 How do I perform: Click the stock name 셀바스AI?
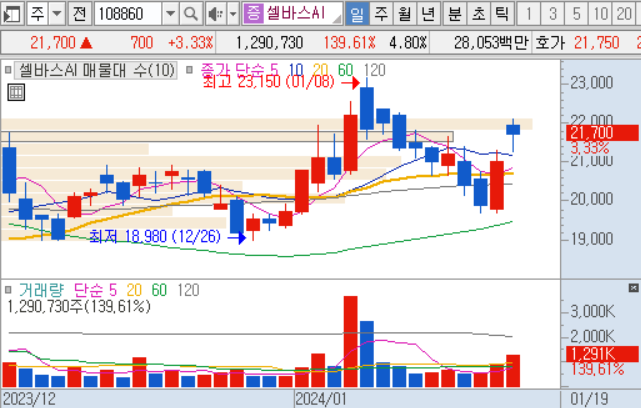click(296, 13)
